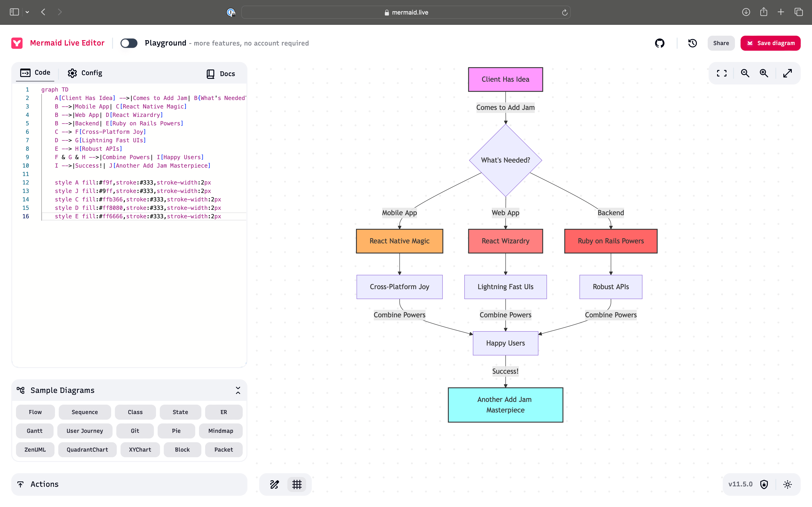Zoom out of the diagram
Image resolution: width=812 pixels, height=507 pixels.
[x=745, y=73]
